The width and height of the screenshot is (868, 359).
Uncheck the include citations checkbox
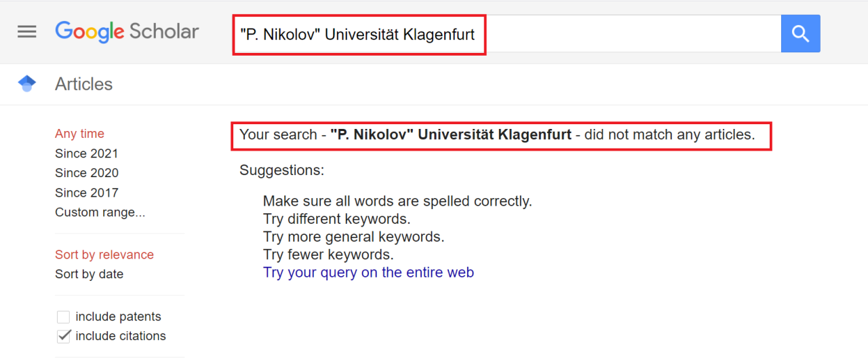pyautogui.click(x=63, y=336)
